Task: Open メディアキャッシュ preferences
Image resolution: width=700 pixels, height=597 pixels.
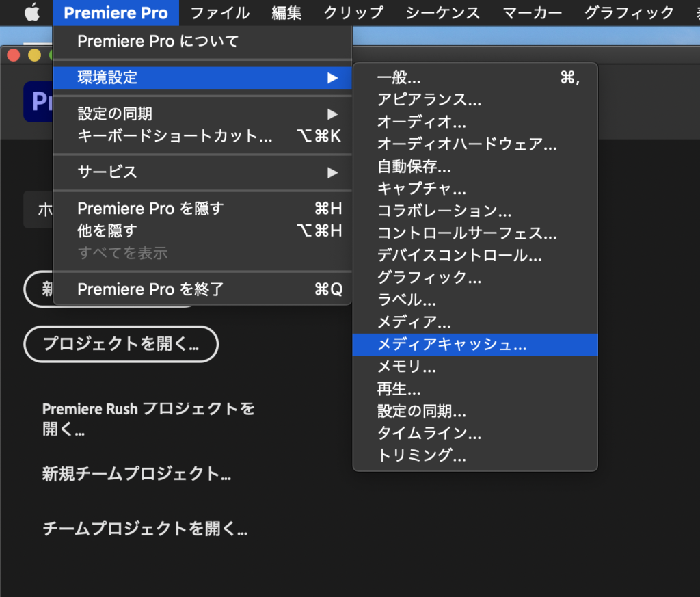Action: [452, 345]
